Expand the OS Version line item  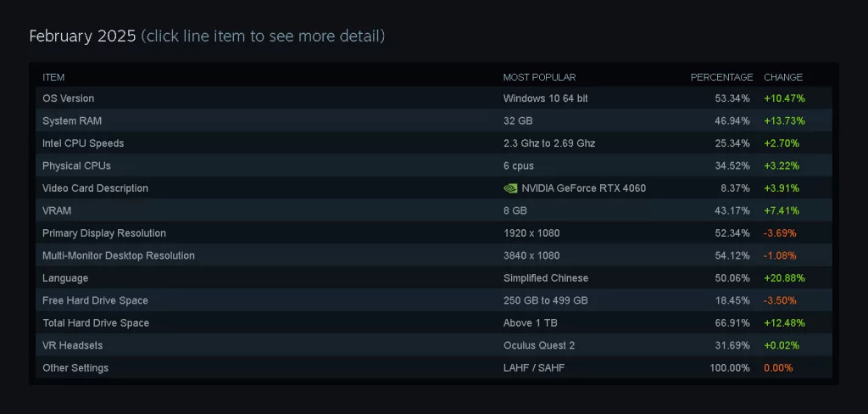tap(433, 98)
